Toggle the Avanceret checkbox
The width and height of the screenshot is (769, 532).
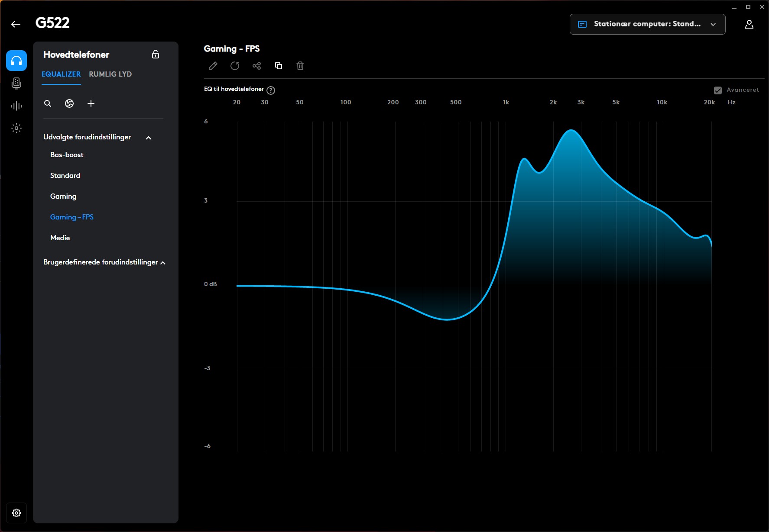(718, 90)
